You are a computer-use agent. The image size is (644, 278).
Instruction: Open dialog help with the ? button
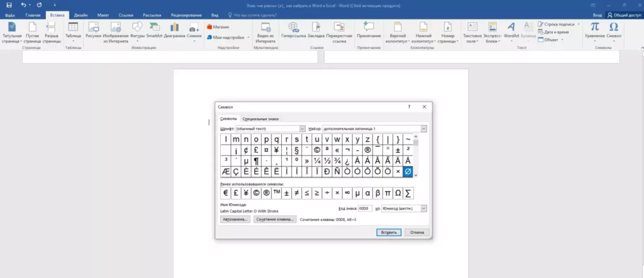(409, 107)
